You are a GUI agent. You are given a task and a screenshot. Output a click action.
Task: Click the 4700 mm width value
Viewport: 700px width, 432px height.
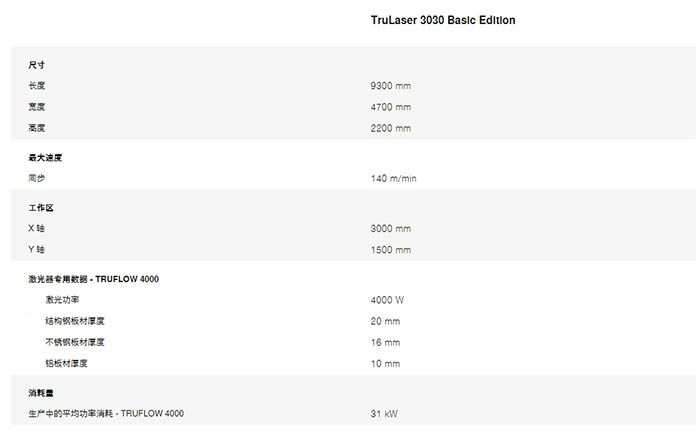click(x=390, y=107)
